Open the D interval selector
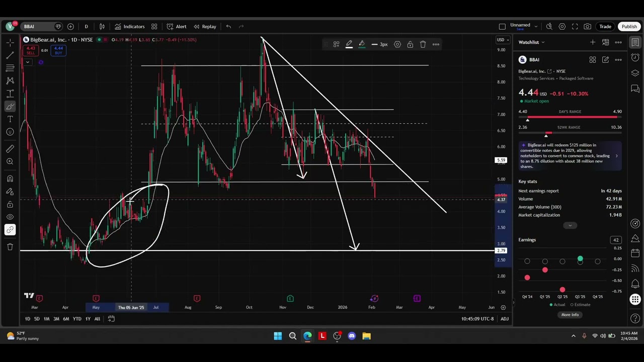644x362 pixels. (86, 27)
